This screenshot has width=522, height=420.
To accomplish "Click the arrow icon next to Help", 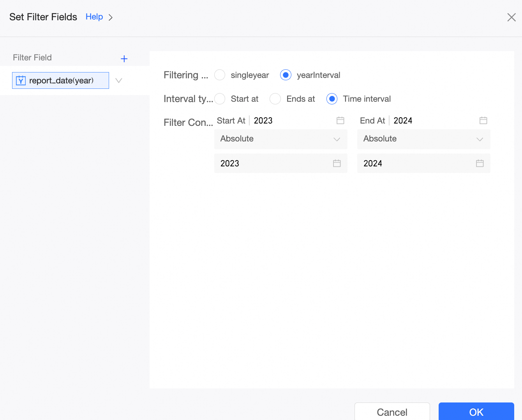I will click(x=111, y=17).
